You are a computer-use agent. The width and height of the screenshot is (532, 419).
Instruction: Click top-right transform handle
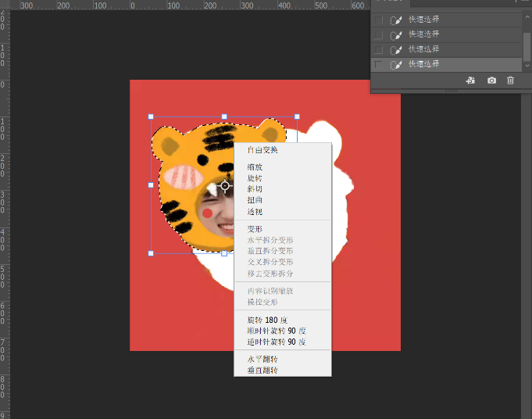click(297, 116)
